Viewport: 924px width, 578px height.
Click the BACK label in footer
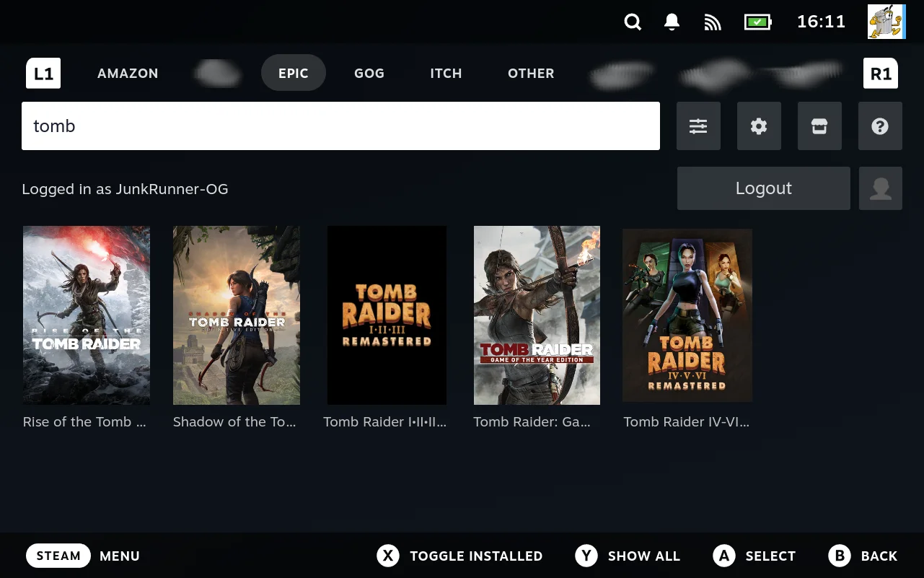879,556
